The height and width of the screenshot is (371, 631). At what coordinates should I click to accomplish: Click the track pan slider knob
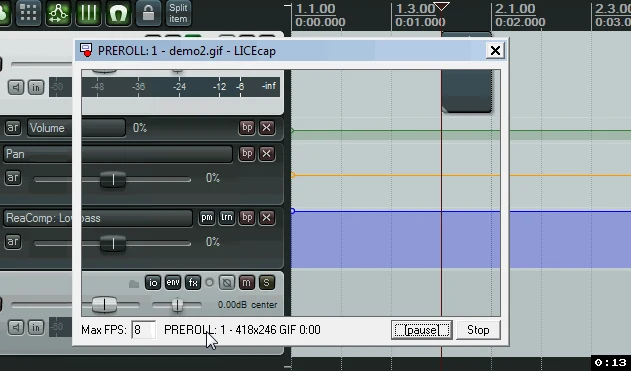click(177, 305)
